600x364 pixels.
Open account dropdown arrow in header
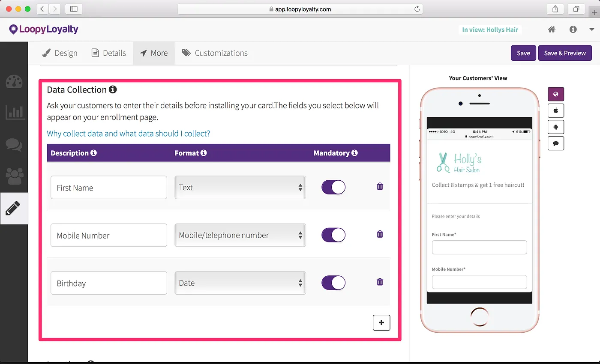coord(592,30)
